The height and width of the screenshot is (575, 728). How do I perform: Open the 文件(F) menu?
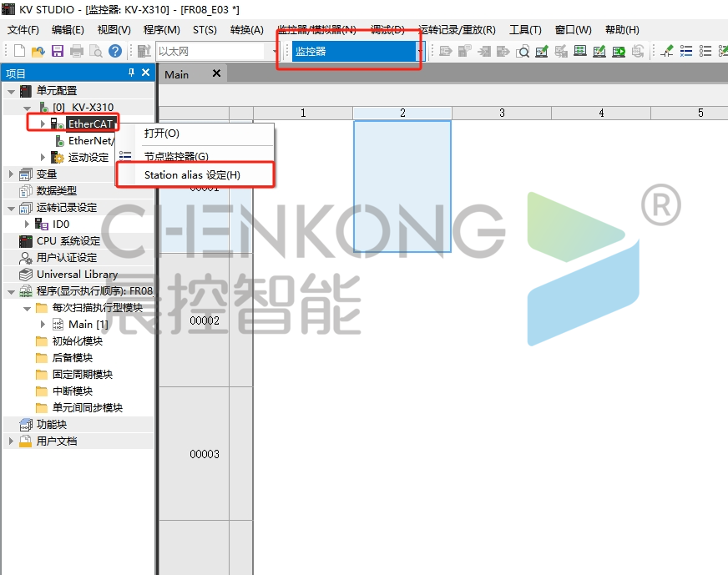tap(23, 30)
